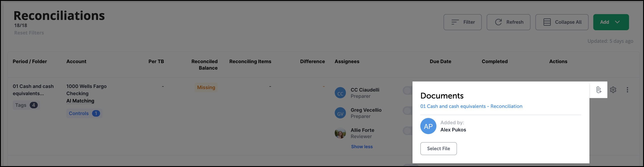Viewport: 644px width, 167px height.
Task: Open the Controls badge showing 1
Action: (x=84, y=113)
